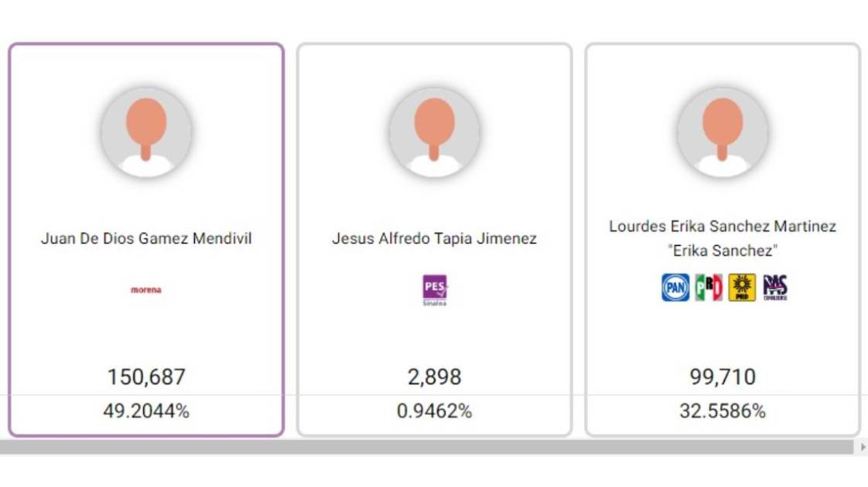Click Lourdes Erika Sanchez avatar
The width and height of the screenshot is (868, 487).
(723, 132)
